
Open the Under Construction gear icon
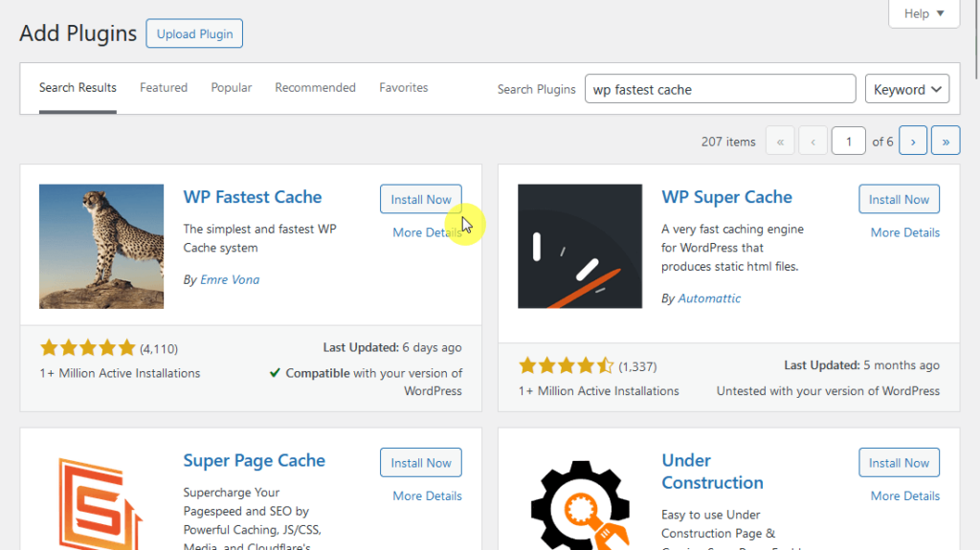579,503
